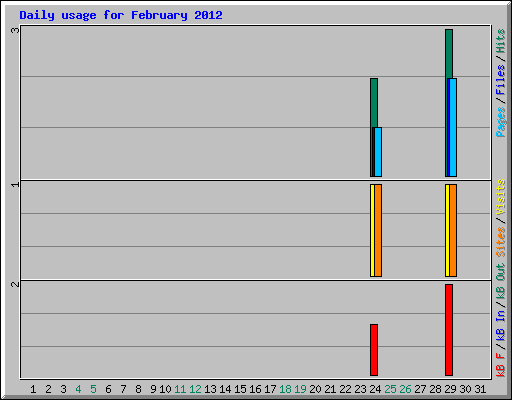Select the green Hits bar for day 24
This screenshot has width=512, height=400.
coord(374,103)
